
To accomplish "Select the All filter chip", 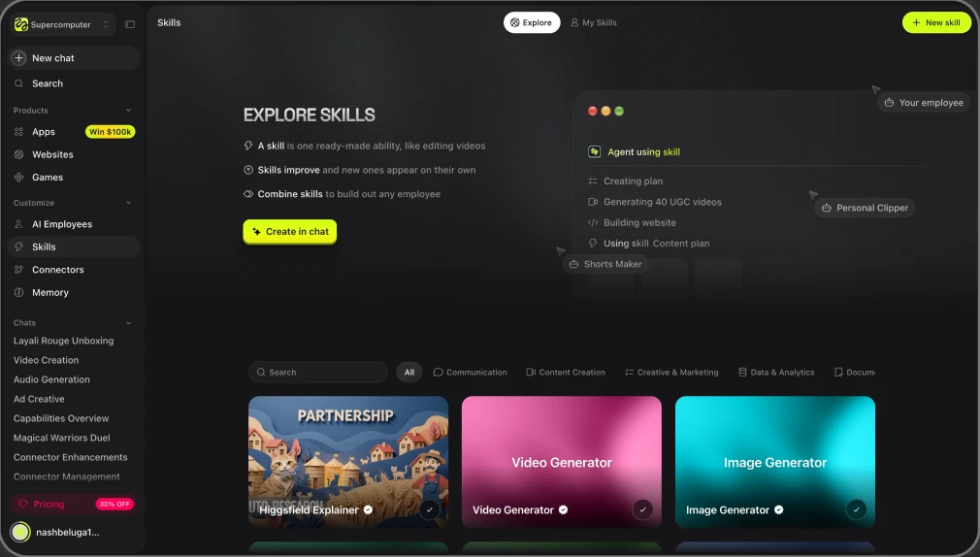I will [x=409, y=372].
